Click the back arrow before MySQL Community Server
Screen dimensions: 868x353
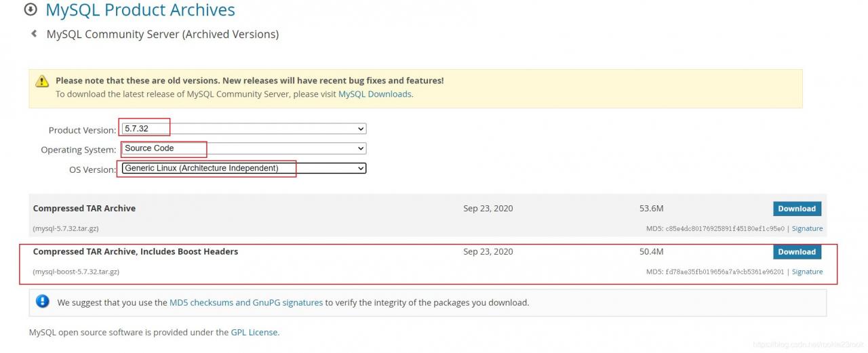pyautogui.click(x=33, y=33)
